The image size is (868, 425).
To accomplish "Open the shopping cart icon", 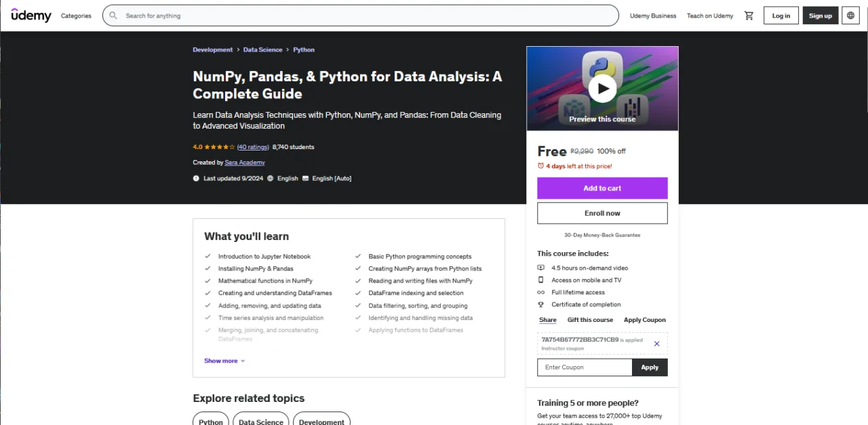I will 749,16.
